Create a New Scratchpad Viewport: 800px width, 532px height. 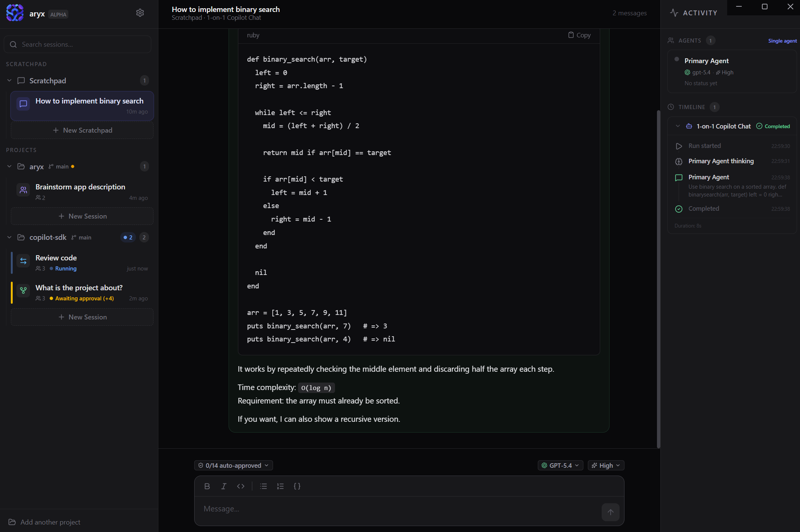pyautogui.click(x=82, y=130)
